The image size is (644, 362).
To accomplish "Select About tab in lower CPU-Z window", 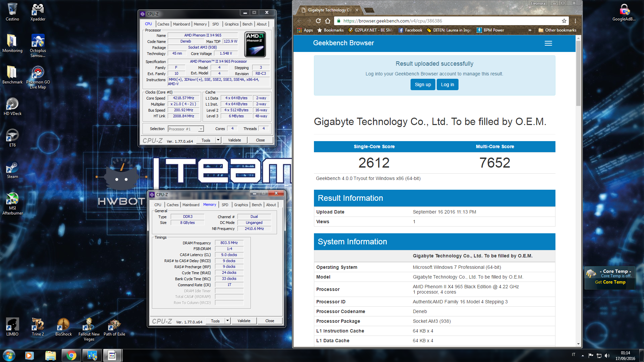I will 271,205.
